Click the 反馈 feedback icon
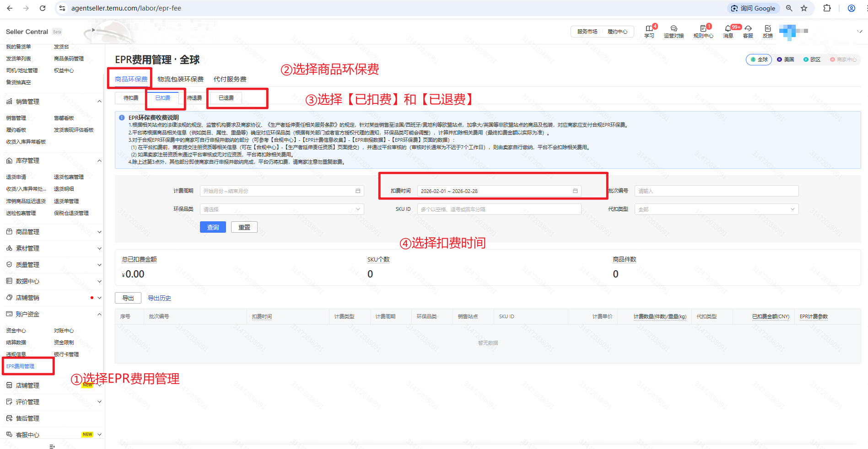Image resolution: width=868 pixels, height=449 pixels. pyautogui.click(x=767, y=29)
